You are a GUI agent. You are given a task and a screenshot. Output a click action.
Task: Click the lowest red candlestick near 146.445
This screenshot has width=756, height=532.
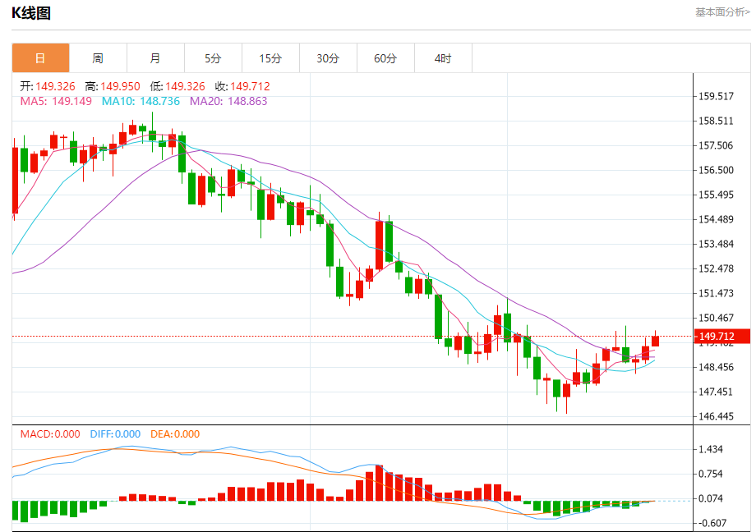566,390
